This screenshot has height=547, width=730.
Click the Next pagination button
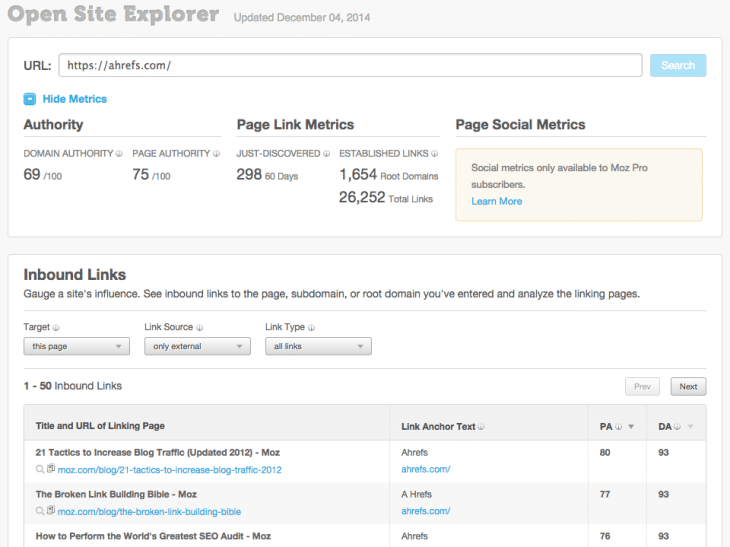coord(688,386)
